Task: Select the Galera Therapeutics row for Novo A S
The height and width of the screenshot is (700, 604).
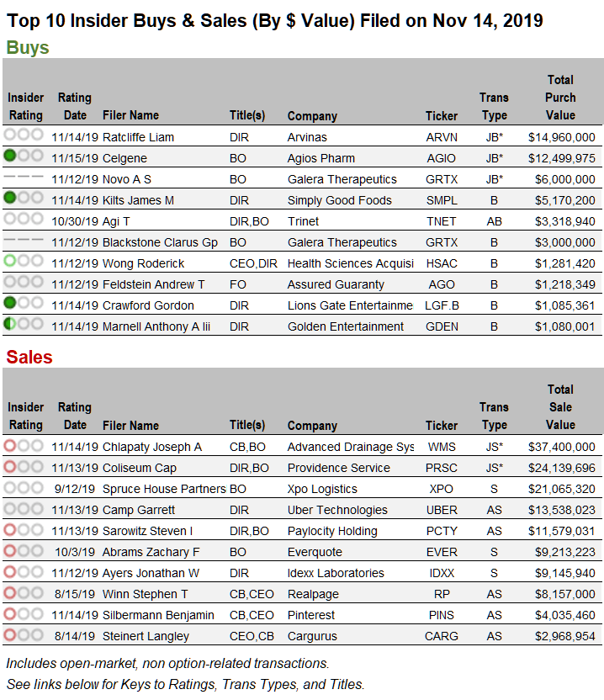Action: coord(342,179)
